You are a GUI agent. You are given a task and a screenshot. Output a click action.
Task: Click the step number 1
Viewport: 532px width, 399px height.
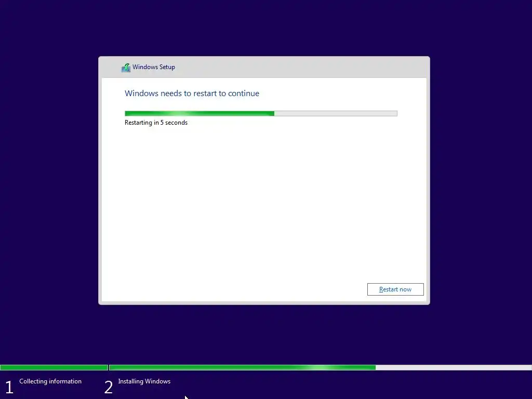(x=9, y=388)
